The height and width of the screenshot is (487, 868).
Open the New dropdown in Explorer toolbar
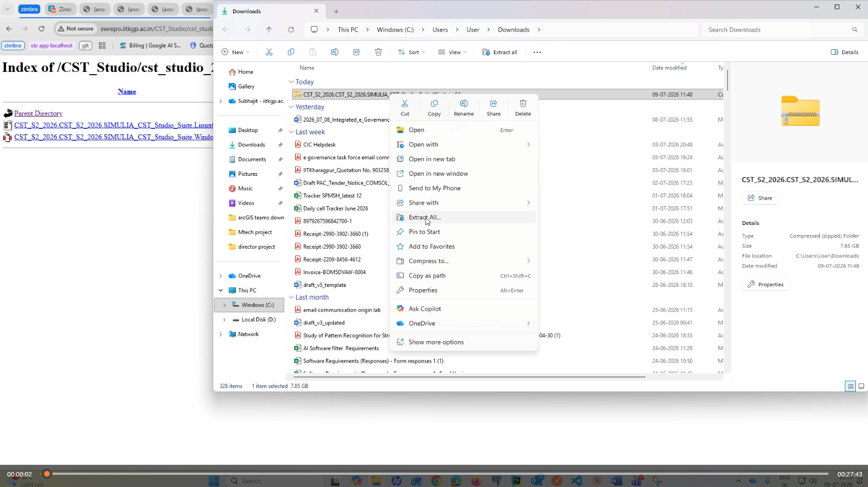tap(235, 52)
